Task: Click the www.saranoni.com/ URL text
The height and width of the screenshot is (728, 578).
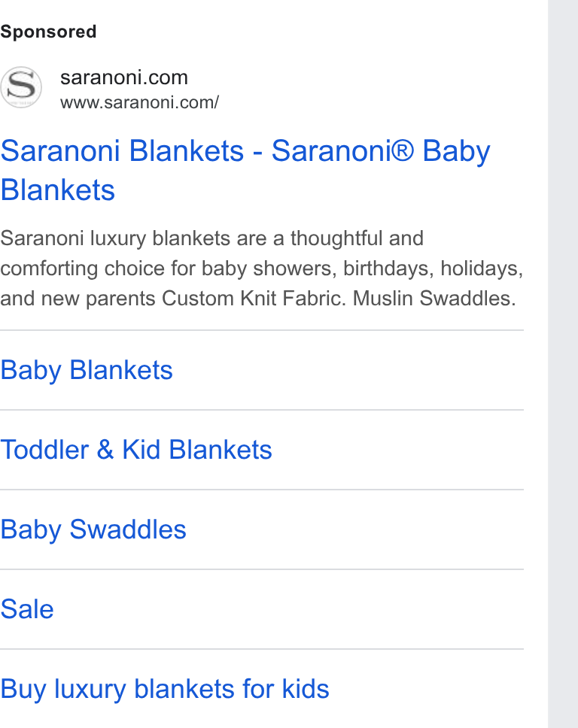Action: (x=139, y=102)
